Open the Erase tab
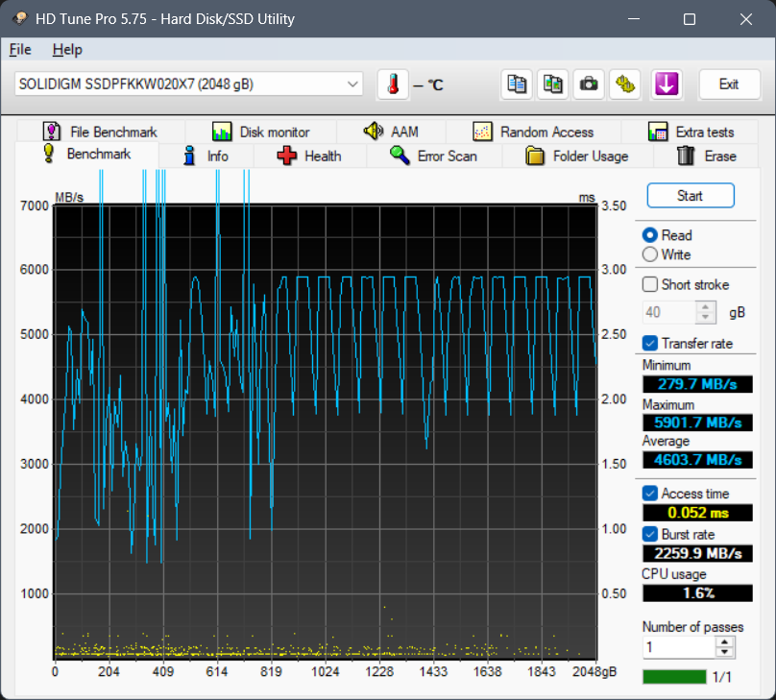The image size is (776, 700). click(706, 157)
